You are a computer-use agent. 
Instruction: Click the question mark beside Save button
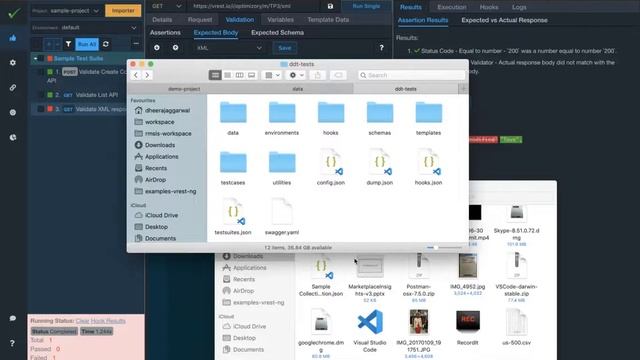tap(381, 48)
